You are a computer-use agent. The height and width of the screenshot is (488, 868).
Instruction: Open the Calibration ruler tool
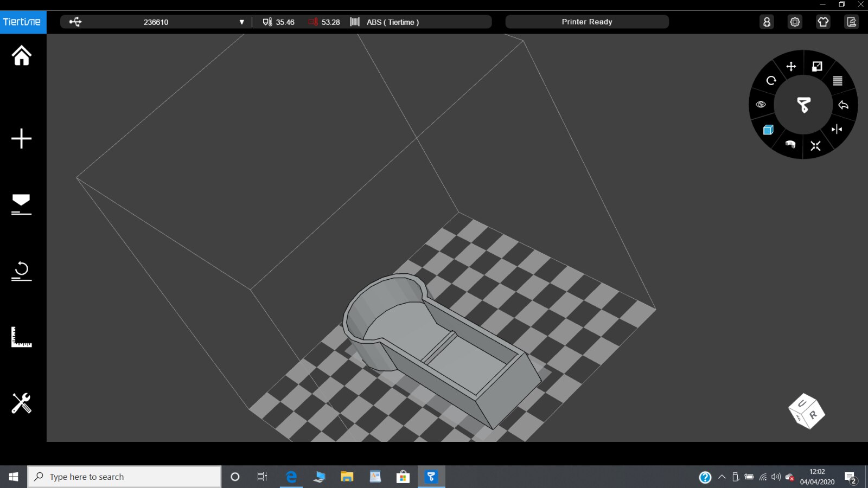pos(22,337)
